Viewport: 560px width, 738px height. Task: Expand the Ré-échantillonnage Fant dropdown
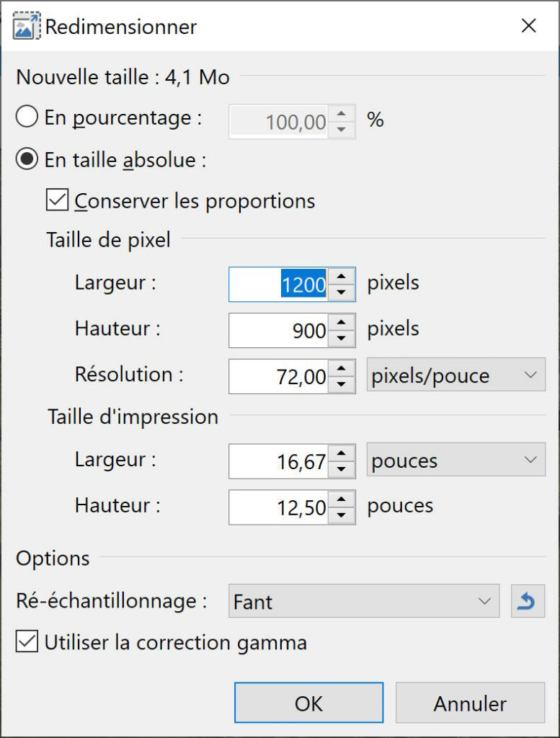tap(364, 601)
